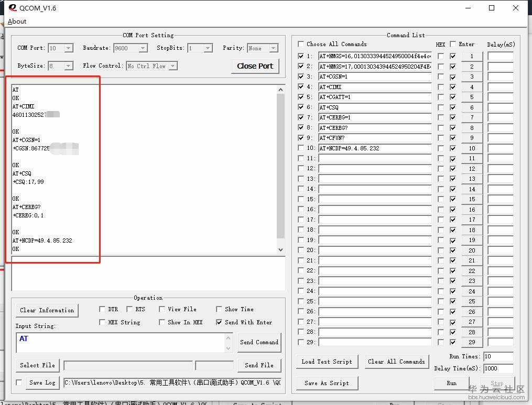Click the Input String text field
The image size is (532, 405).
pos(121,343)
